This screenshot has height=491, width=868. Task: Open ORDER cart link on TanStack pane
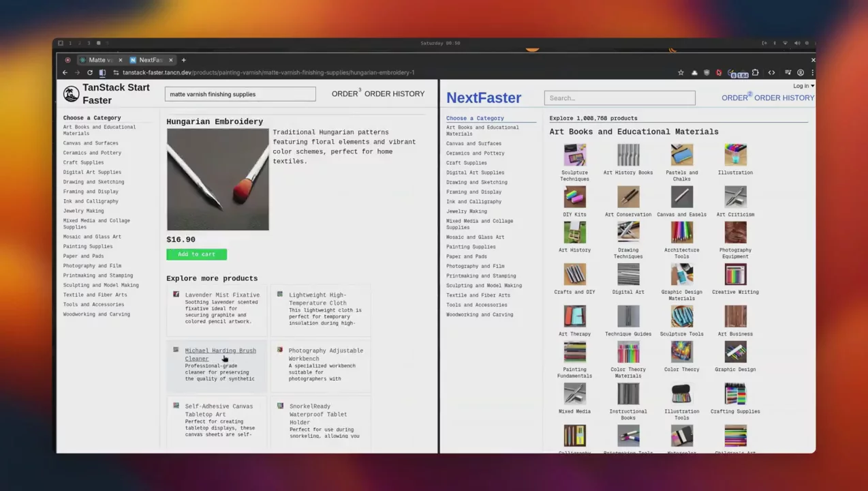pos(345,94)
